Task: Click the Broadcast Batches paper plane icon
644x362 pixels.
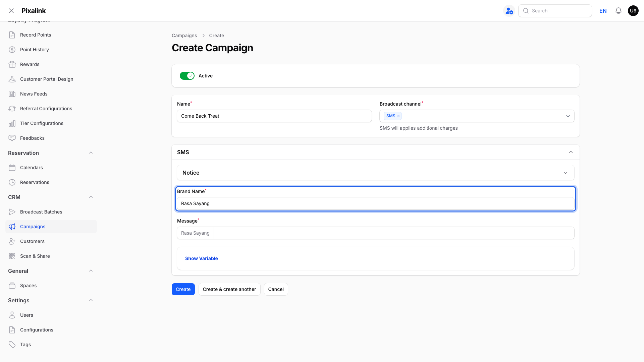Action: pyautogui.click(x=12, y=212)
